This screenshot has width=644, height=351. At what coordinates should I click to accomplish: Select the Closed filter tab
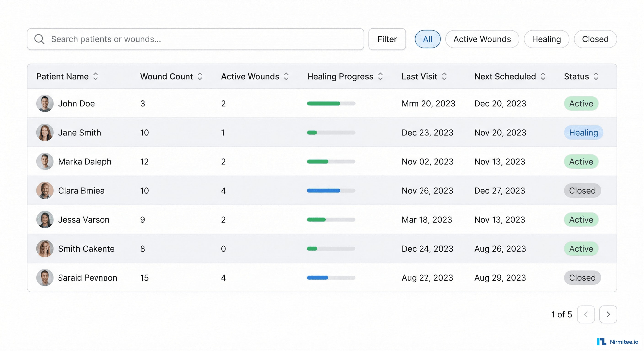click(x=595, y=39)
